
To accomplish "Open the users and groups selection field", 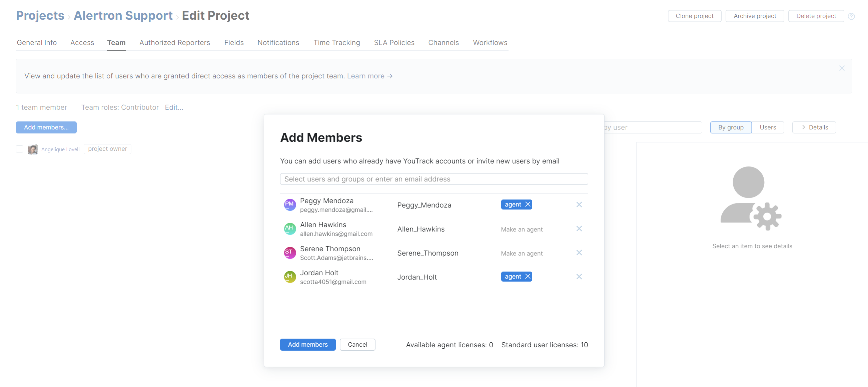I will (x=433, y=179).
